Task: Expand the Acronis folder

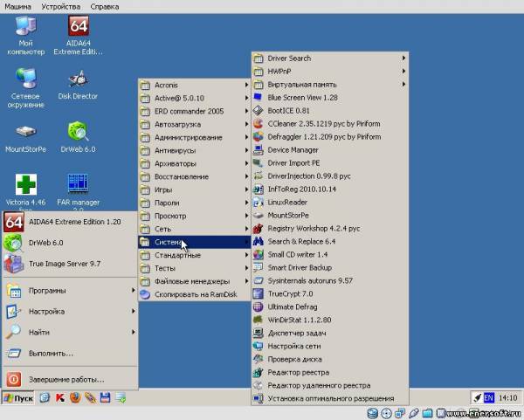Action: pyautogui.click(x=195, y=85)
